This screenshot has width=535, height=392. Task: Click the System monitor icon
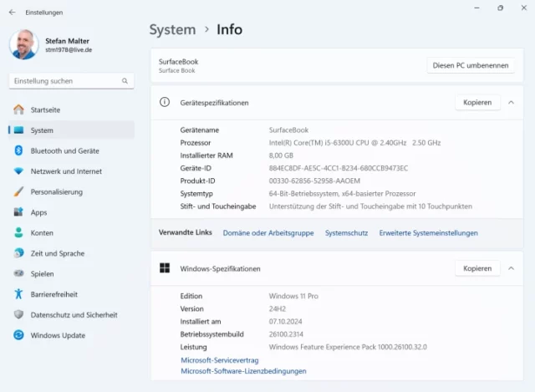click(18, 130)
